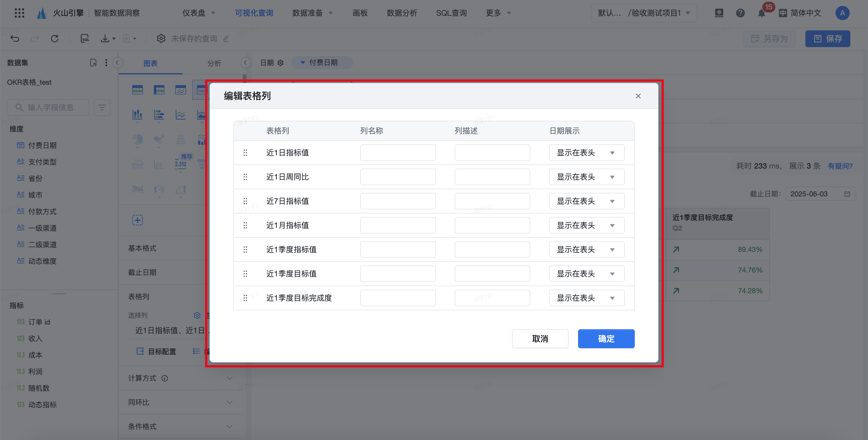Click the field filter icon
Screen dimensions: 868x440
(x=102, y=107)
